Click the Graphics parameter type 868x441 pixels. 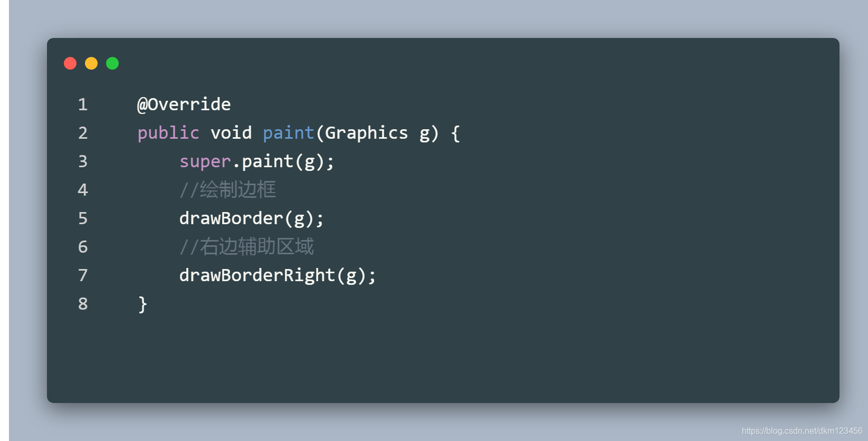click(x=366, y=133)
